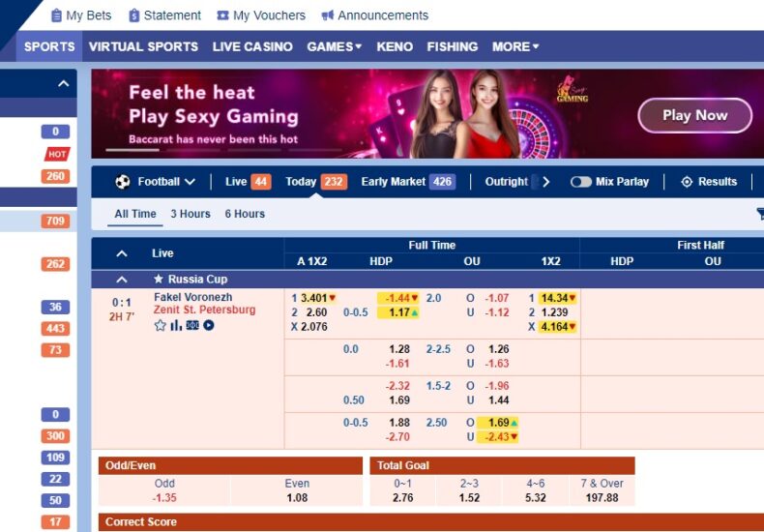Viewport: 764px width, 532px height.
Task: Click the red HOT badge in sidebar
Action: pos(57,154)
